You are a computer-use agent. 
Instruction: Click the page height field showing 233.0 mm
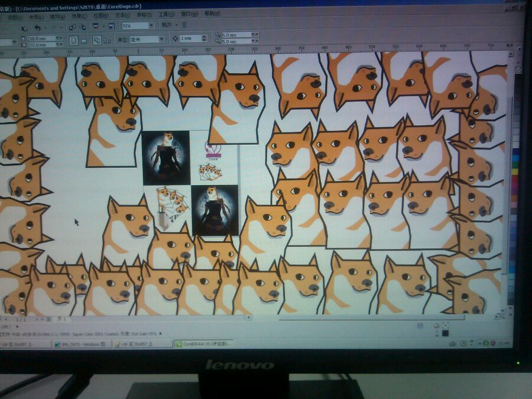[x=41, y=45]
